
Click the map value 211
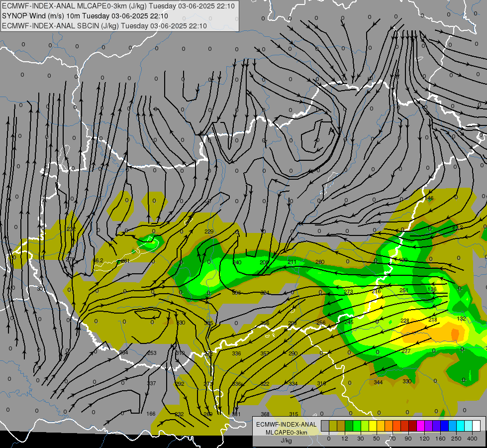click(292, 262)
